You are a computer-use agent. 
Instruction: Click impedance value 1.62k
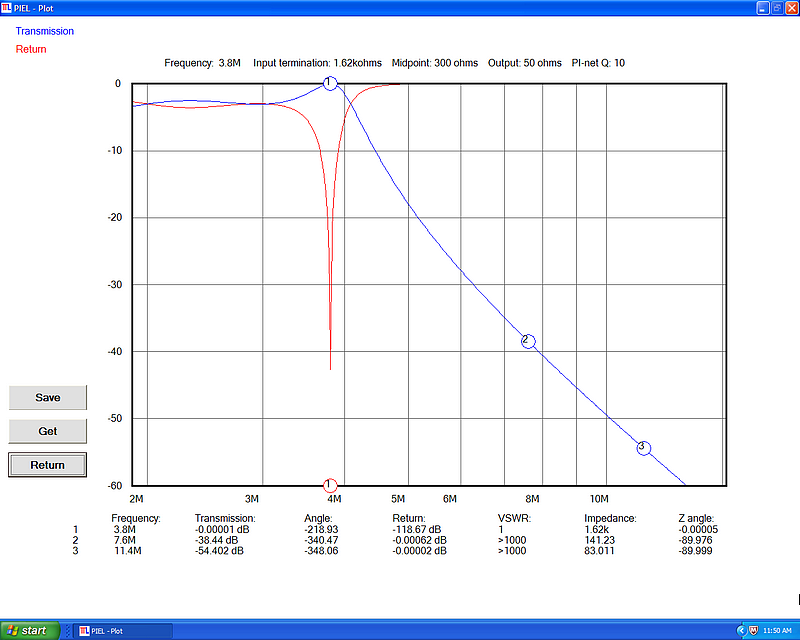click(596, 529)
